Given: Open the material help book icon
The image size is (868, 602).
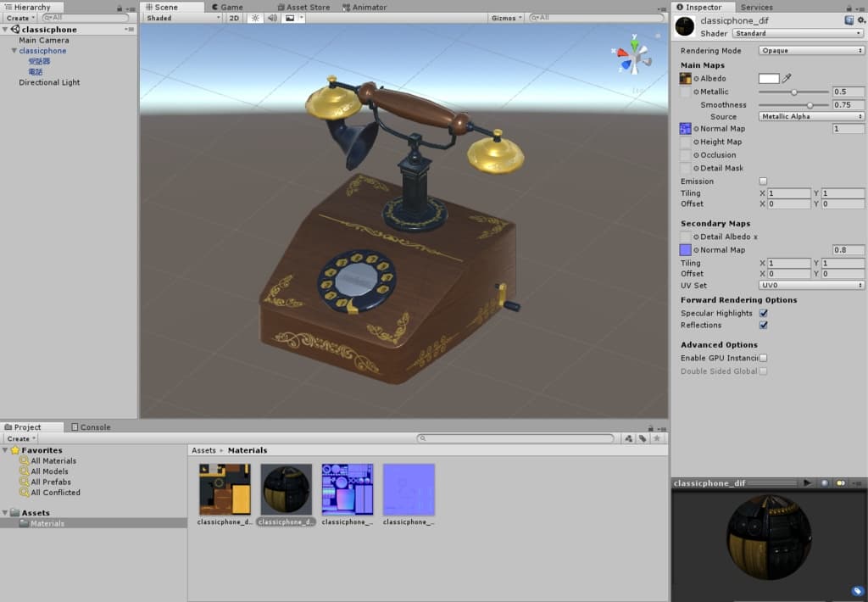Looking at the screenshot, I should (x=849, y=20).
